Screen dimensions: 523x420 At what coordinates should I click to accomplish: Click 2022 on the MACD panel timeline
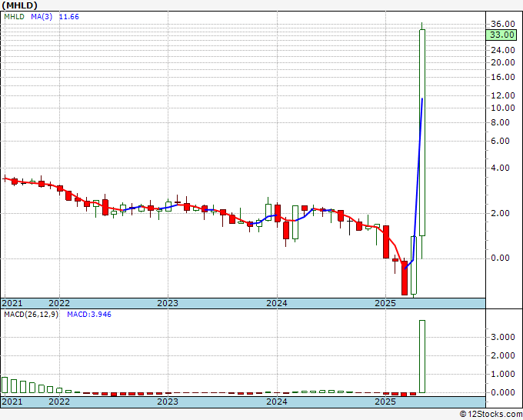point(59,402)
